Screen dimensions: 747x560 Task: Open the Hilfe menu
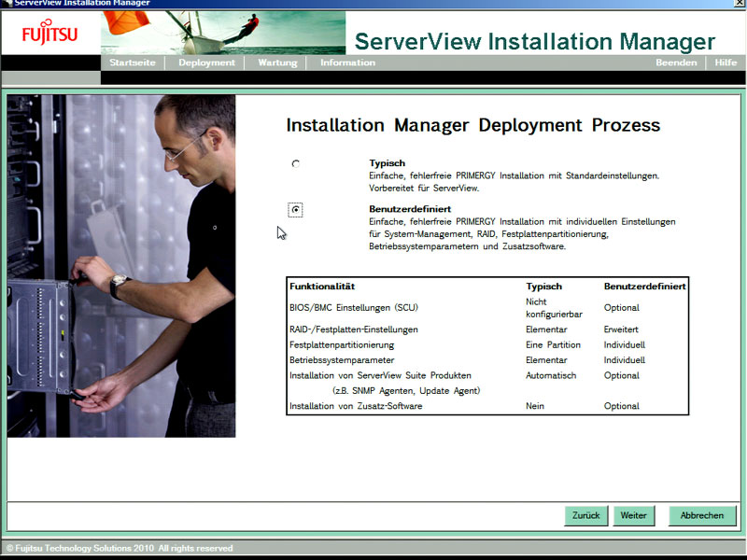click(726, 63)
